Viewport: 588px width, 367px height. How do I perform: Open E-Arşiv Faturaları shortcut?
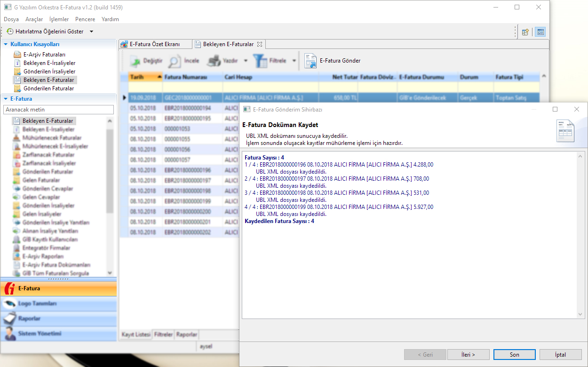(x=44, y=55)
